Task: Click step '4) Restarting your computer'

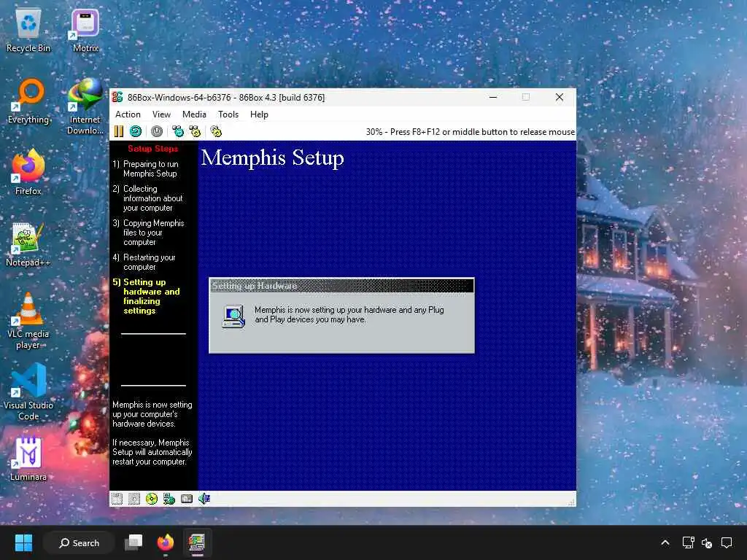Action: tap(144, 262)
